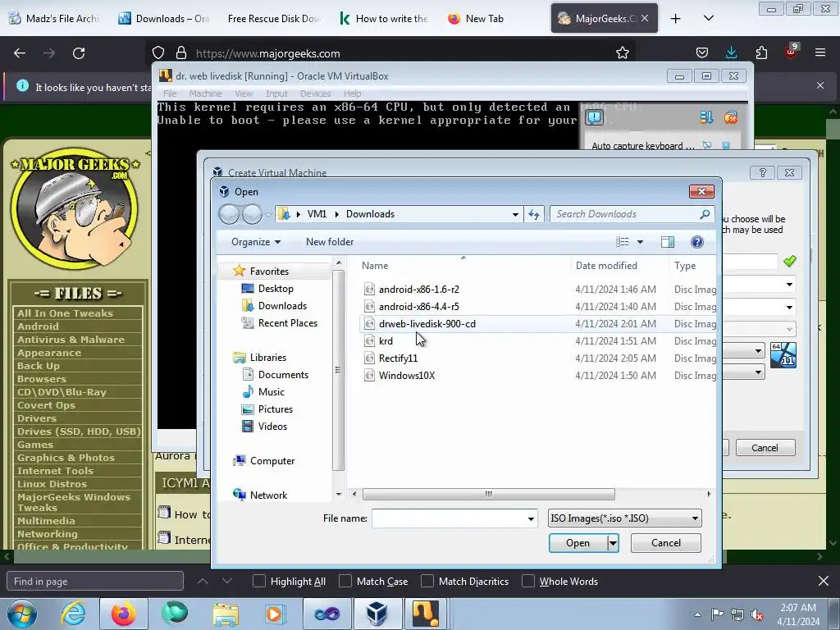The image size is (840, 630).
Task: Open Favorites in the navigation pane
Action: coord(269,271)
